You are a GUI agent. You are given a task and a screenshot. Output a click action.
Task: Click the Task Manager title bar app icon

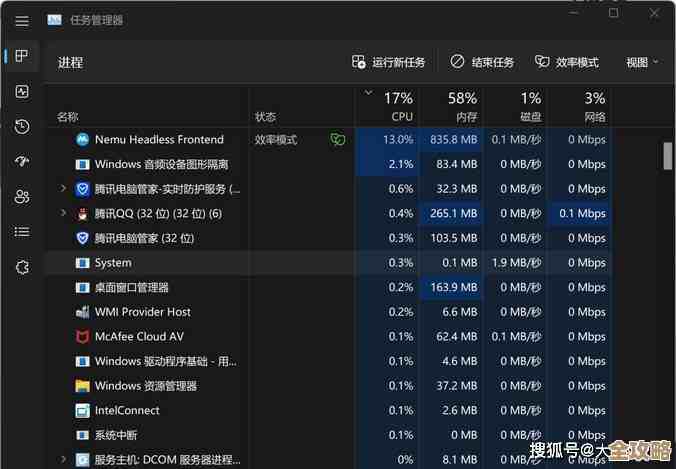54,20
